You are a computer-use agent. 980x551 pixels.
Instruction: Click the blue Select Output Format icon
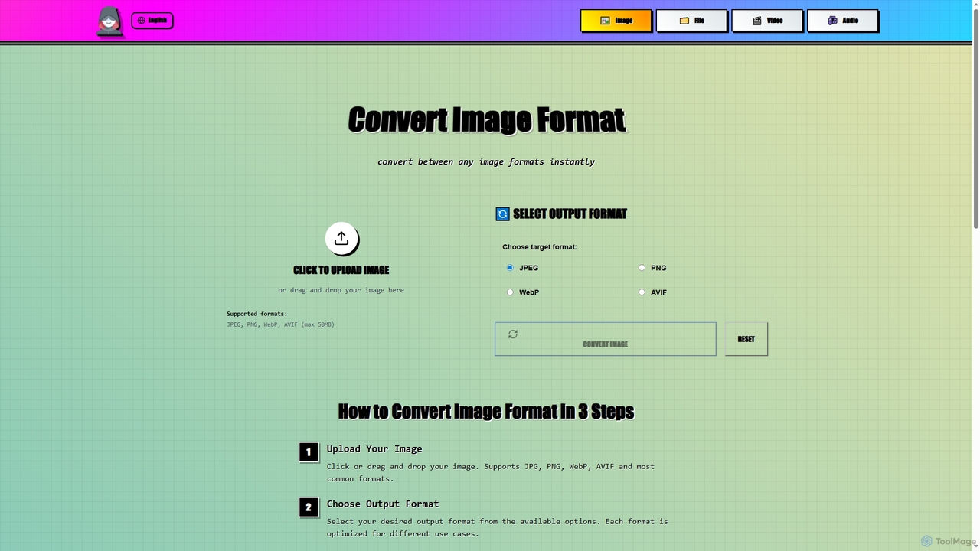pyautogui.click(x=502, y=214)
